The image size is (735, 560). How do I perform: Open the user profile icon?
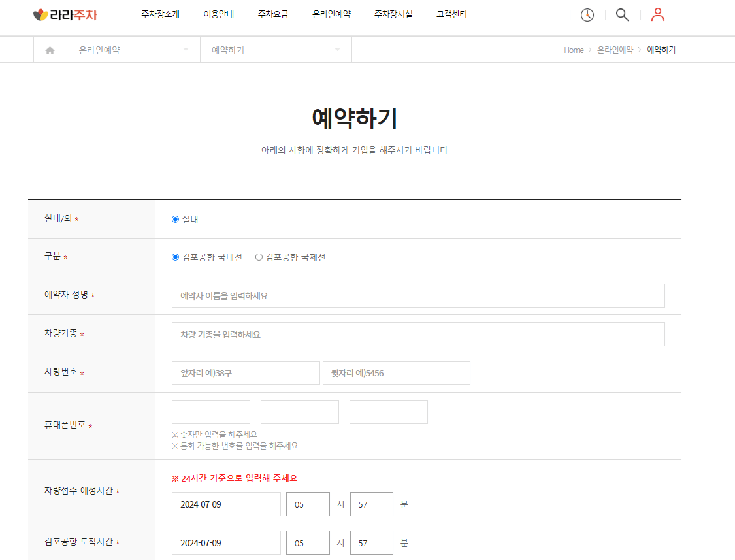[x=657, y=14]
